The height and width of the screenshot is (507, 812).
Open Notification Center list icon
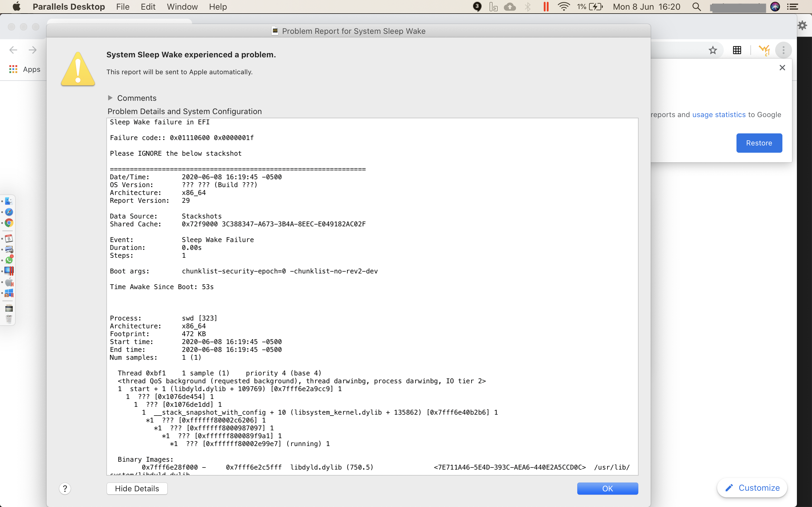click(793, 7)
